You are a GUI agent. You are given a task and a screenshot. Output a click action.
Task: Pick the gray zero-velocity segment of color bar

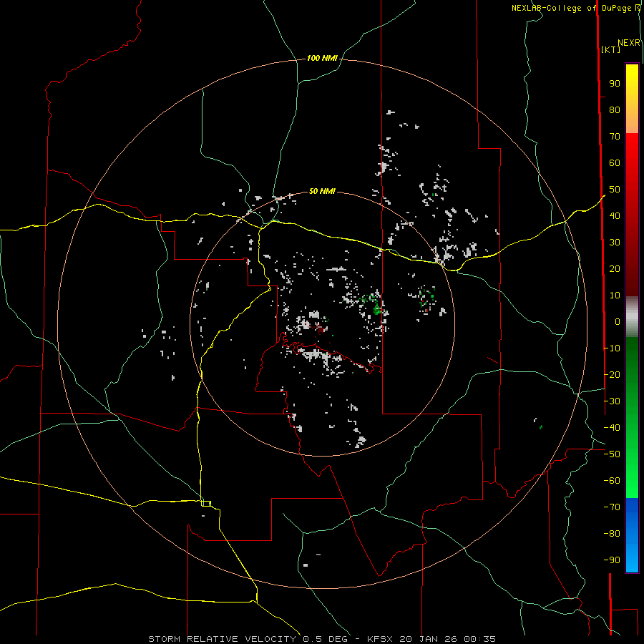coord(632,317)
